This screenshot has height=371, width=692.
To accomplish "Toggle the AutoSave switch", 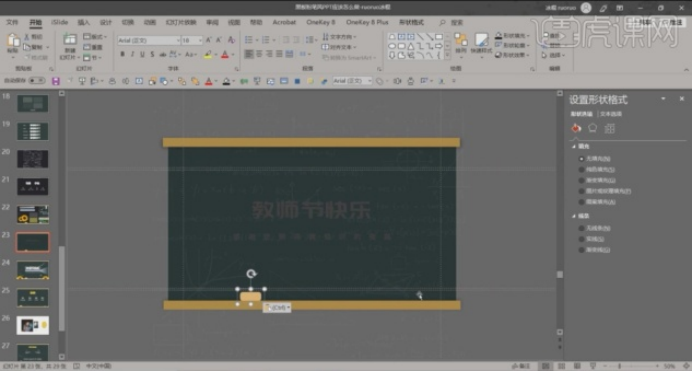I will point(36,81).
